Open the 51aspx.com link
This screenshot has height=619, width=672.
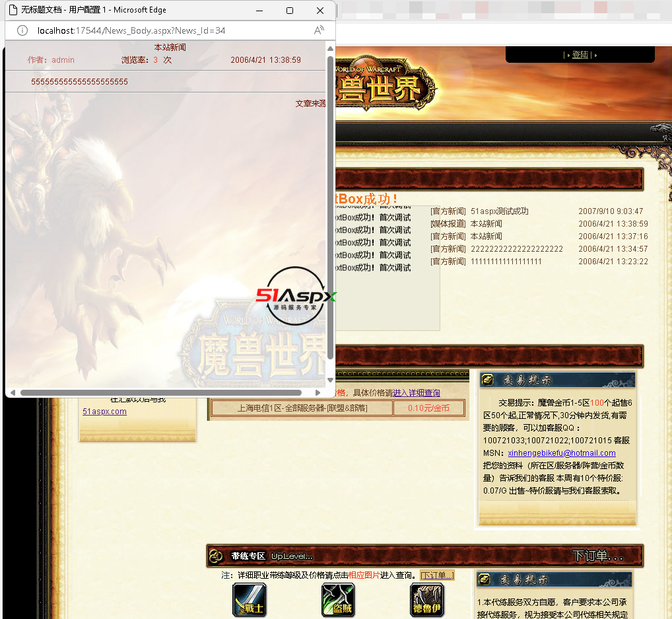104,412
